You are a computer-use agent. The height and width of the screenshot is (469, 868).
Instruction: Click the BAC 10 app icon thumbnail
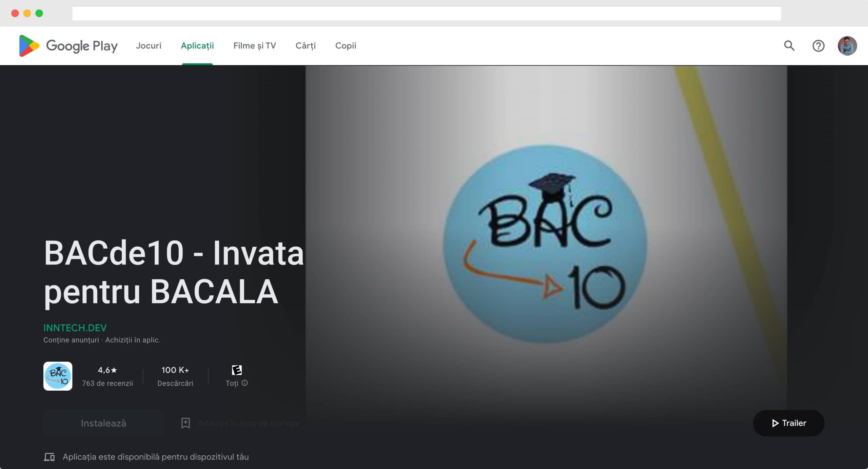click(x=58, y=376)
